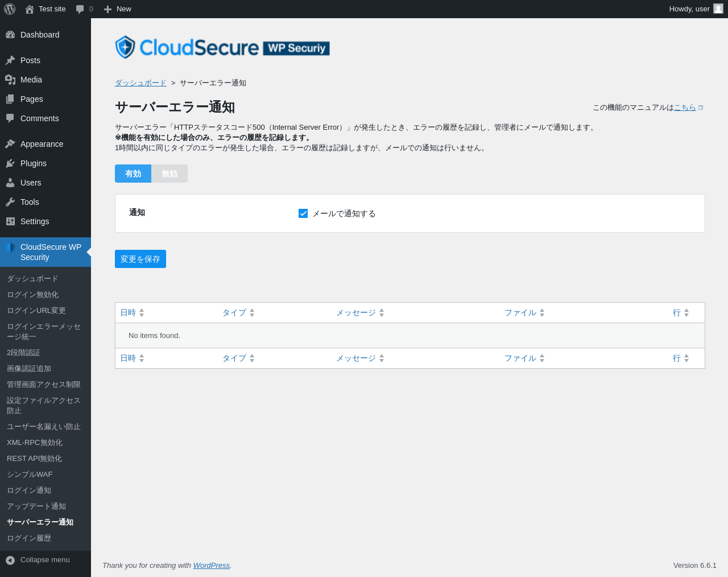Image resolution: width=728 pixels, height=577 pixels.
Task: Open REST API無効化 submenu item
Action: pos(45,459)
